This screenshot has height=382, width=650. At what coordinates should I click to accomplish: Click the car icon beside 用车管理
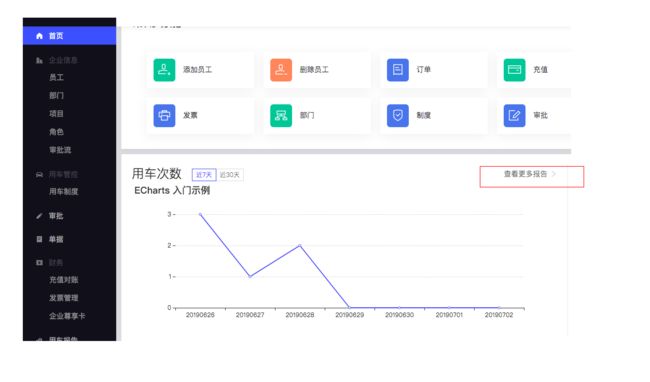click(39, 175)
